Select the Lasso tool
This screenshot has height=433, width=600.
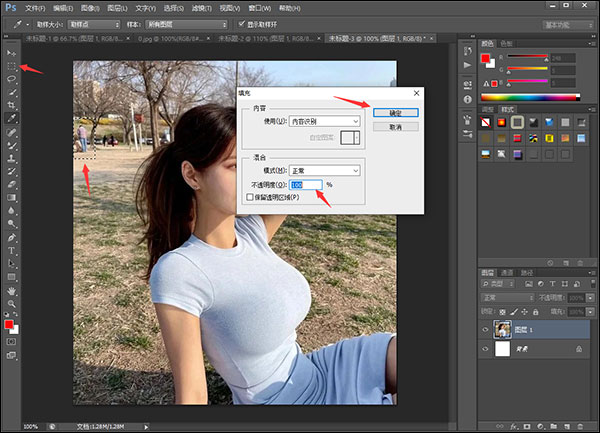12,78
